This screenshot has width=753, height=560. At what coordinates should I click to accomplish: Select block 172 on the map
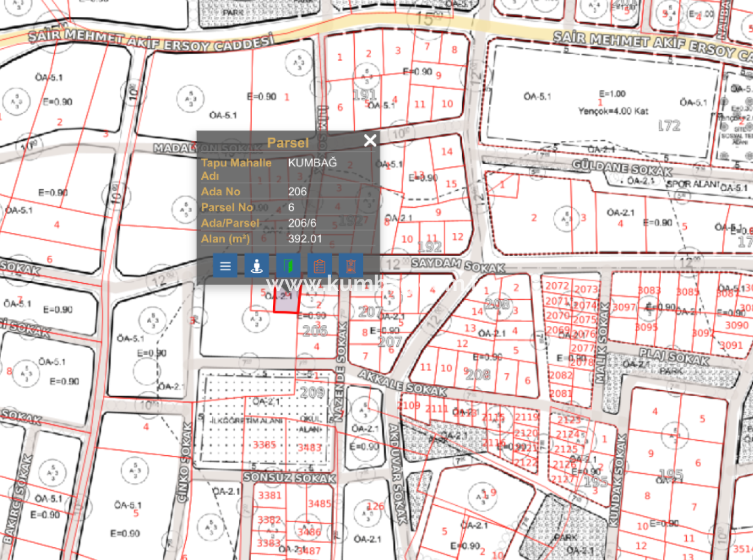[669, 125]
